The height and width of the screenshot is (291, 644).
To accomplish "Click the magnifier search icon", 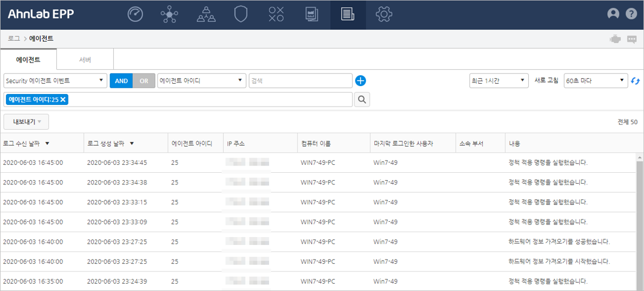I will (x=362, y=99).
